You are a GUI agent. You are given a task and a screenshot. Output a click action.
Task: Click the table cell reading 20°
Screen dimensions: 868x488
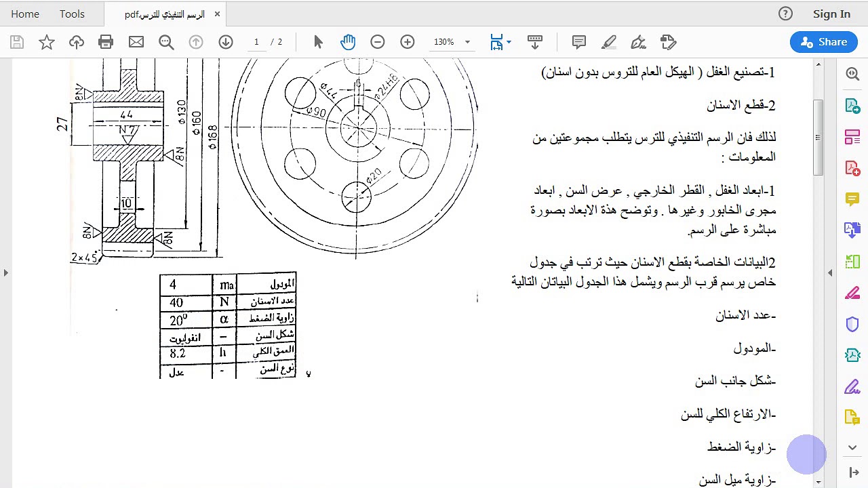186,319
